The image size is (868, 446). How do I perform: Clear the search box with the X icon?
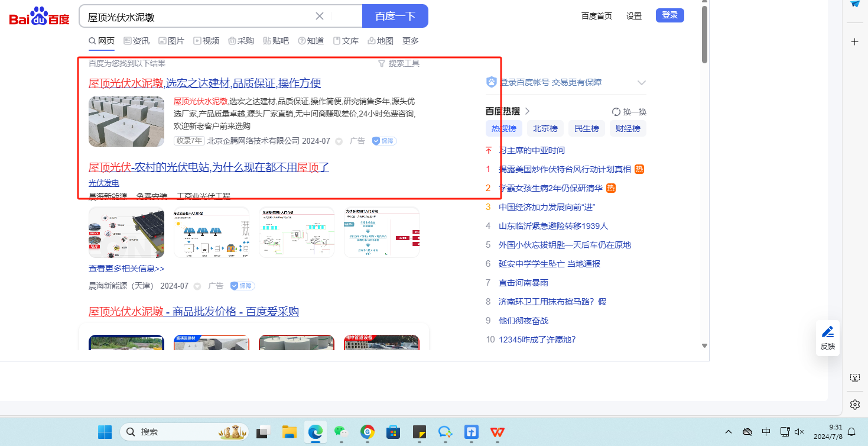tap(320, 16)
